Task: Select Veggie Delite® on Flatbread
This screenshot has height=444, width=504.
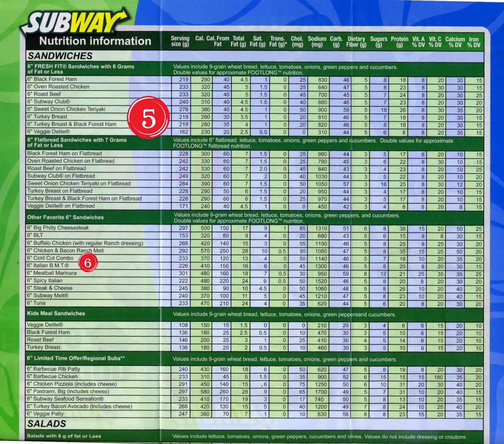Action: 61,206
